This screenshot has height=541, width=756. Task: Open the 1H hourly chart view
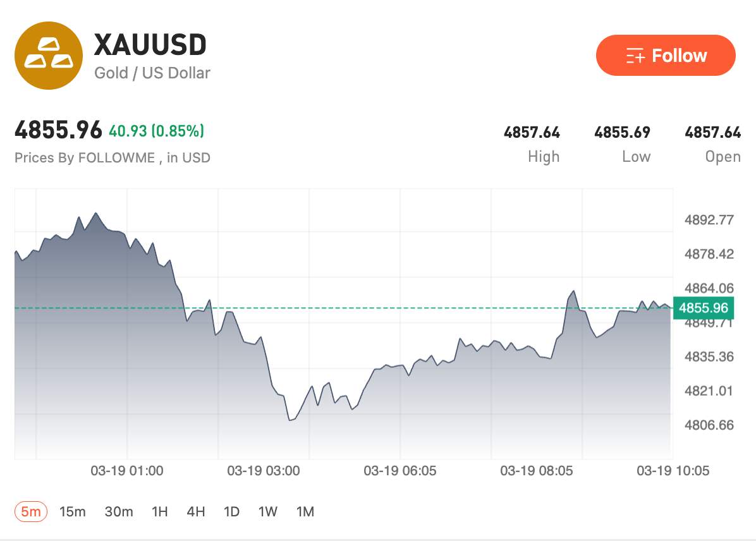[x=160, y=512]
